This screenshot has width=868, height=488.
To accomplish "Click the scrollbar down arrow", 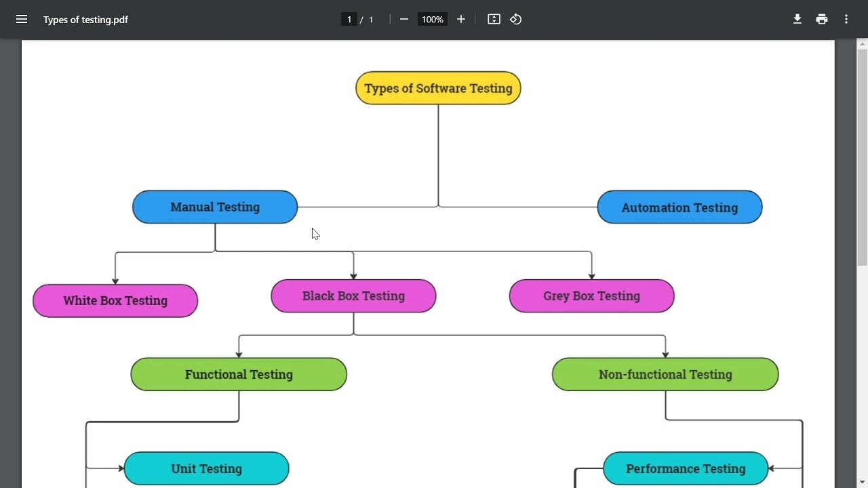I will click(863, 483).
